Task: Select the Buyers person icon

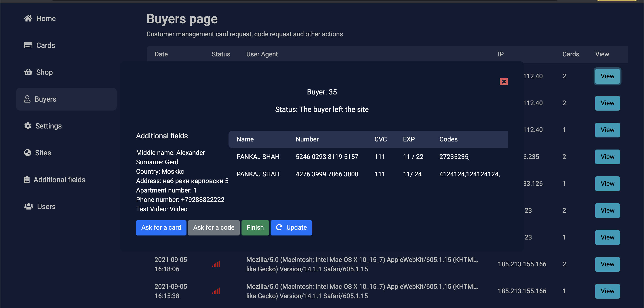Action: tap(27, 99)
